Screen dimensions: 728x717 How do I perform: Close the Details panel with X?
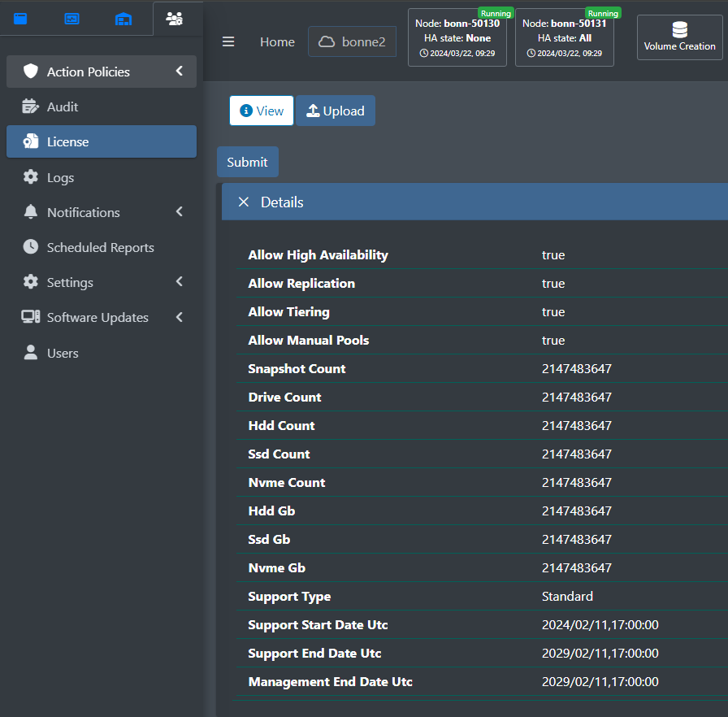pos(243,202)
